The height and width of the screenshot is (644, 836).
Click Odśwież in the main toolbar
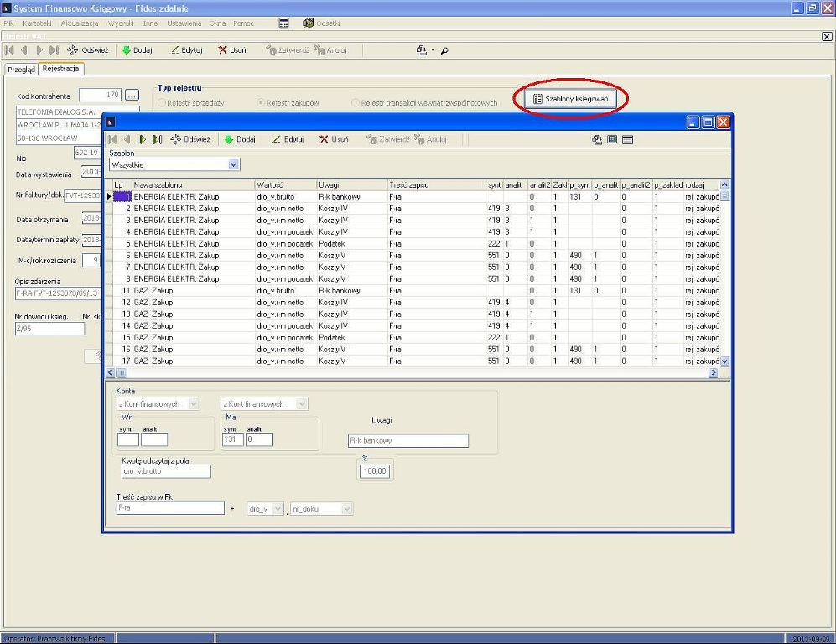pyautogui.click(x=88, y=50)
